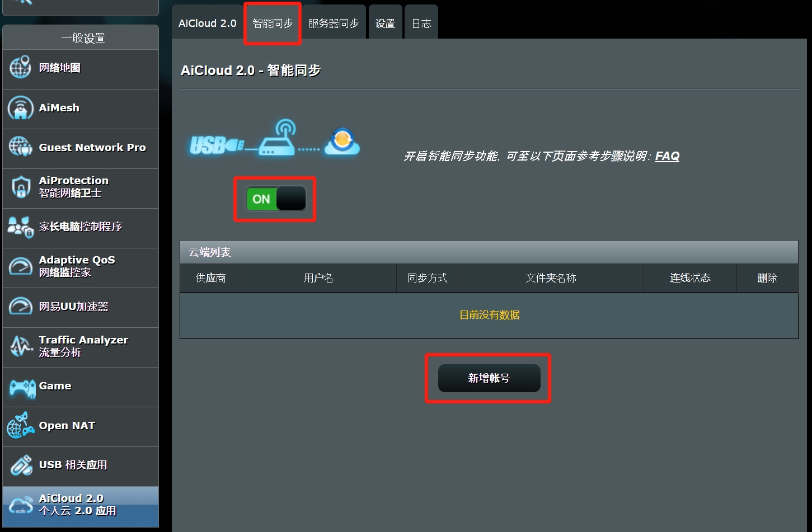Switch to the 服务器同步 tab
This screenshot has height=532, width=812.
pyautogui.click(x=334, y=23)
